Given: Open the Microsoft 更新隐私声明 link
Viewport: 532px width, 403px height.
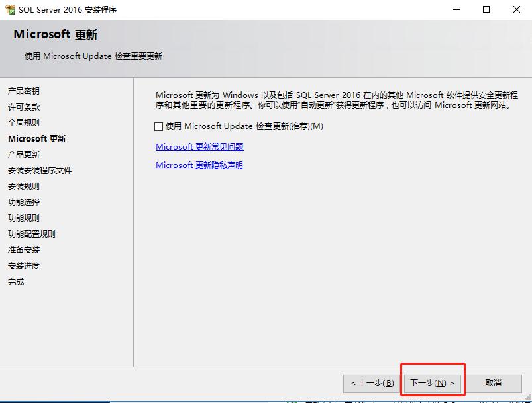Looking at the screenshot, I should (199, 165).
